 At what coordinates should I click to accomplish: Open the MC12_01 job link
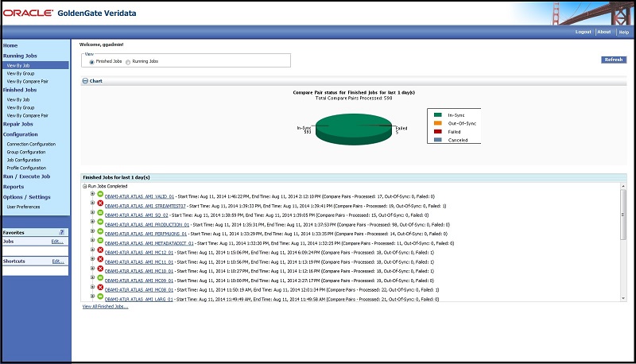139,253
